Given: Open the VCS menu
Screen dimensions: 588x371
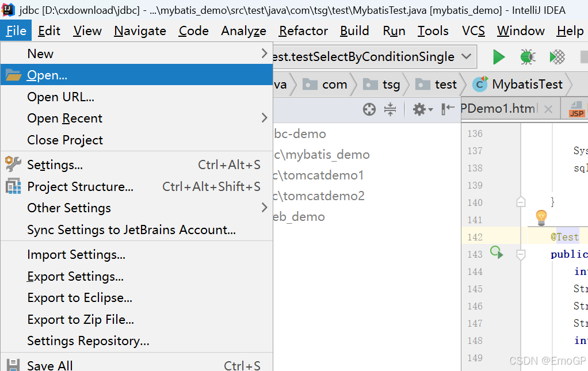Looking at the screenshot, I should tap(474, 30).
